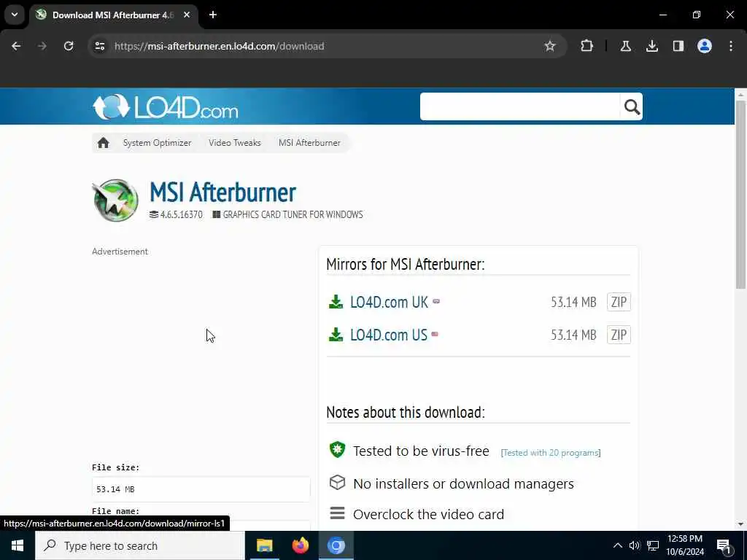Open System Optimizer breadcrumb
The height and width of the screenshot is (560, 747).
[157, 143]
